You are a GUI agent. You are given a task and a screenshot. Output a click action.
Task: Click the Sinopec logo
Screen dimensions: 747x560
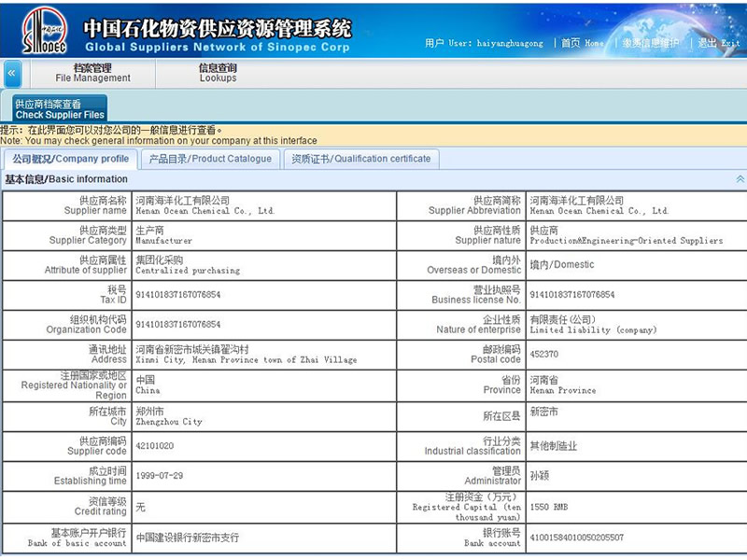(x=43, y=30)
